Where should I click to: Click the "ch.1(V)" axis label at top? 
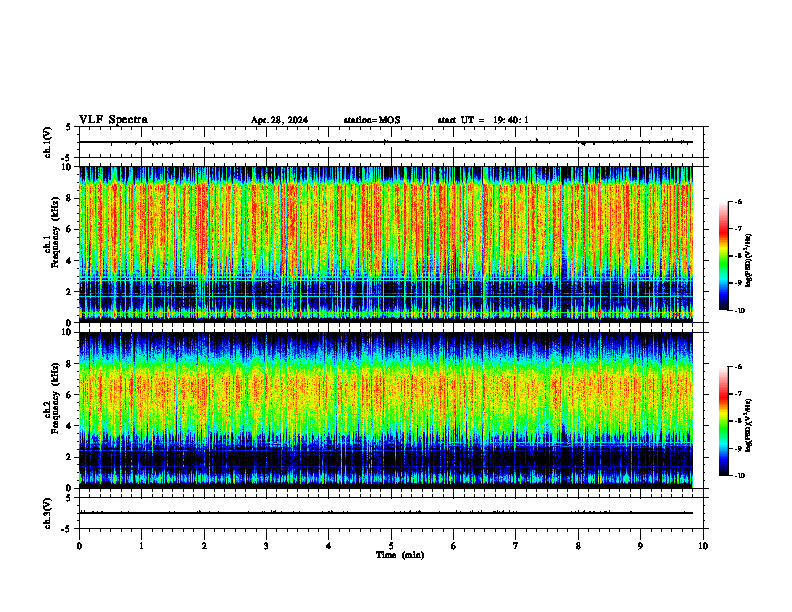coord(48,142)
